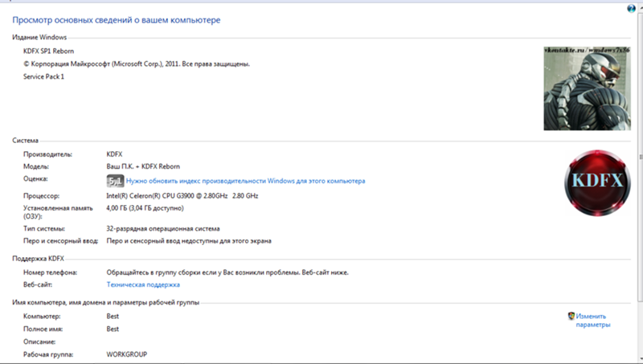Open the help icon at top right
Viewport: 643px width, 364px height.
pos(631,9)
